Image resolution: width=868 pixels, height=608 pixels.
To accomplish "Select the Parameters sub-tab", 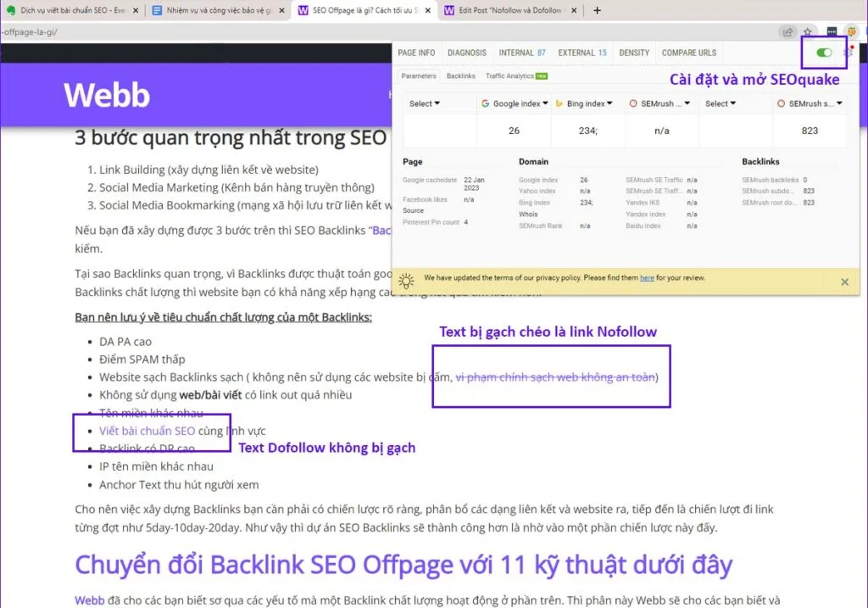I will 419,75.
